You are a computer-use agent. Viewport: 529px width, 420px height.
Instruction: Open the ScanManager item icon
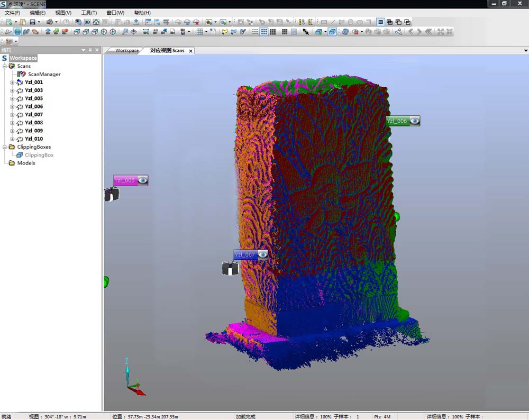tap(22, 75)
